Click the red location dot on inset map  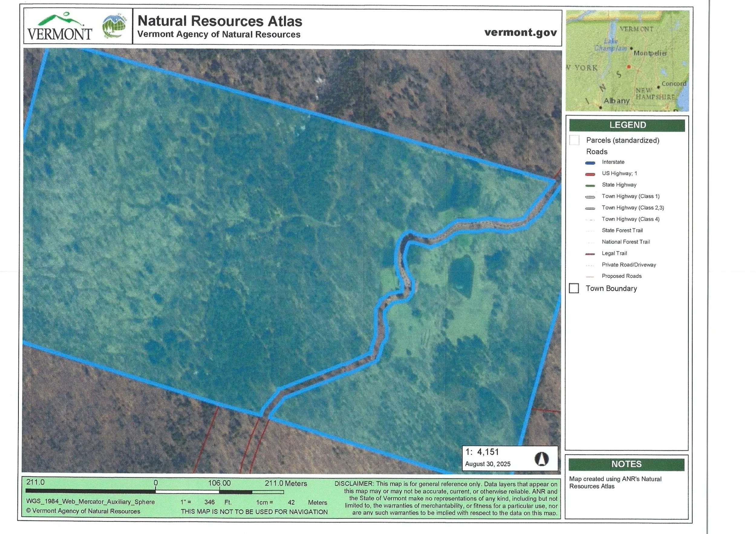click(628, 67)
